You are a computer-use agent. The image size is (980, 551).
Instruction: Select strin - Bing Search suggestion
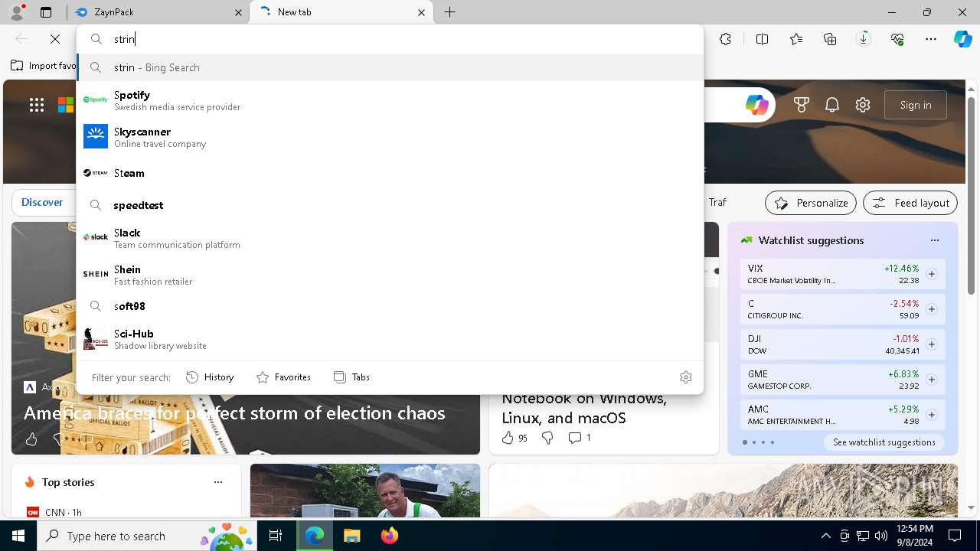pyautogui.click(x=390, y=67)
